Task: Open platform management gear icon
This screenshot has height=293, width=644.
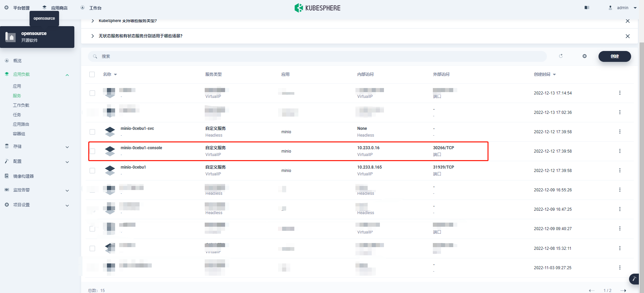Action: click(x=6, y=7)
